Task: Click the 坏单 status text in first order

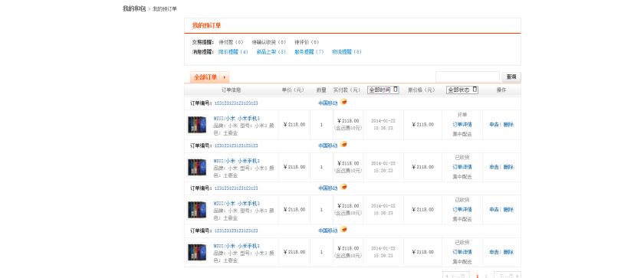Action: click(x=462, y=115)
